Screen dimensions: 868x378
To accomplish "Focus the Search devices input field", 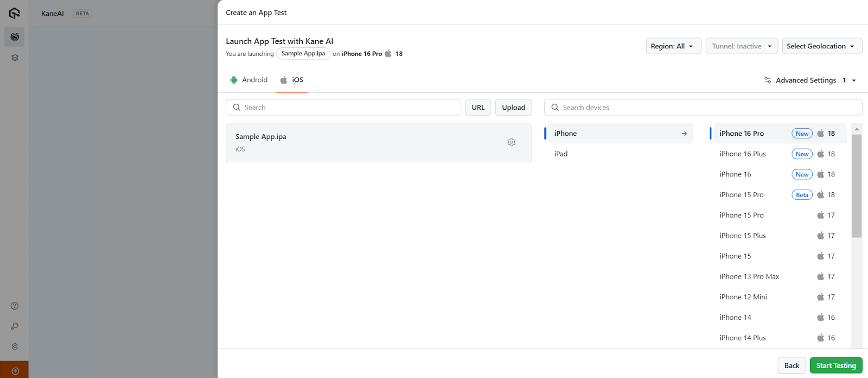I will click(x=703, y=108).
